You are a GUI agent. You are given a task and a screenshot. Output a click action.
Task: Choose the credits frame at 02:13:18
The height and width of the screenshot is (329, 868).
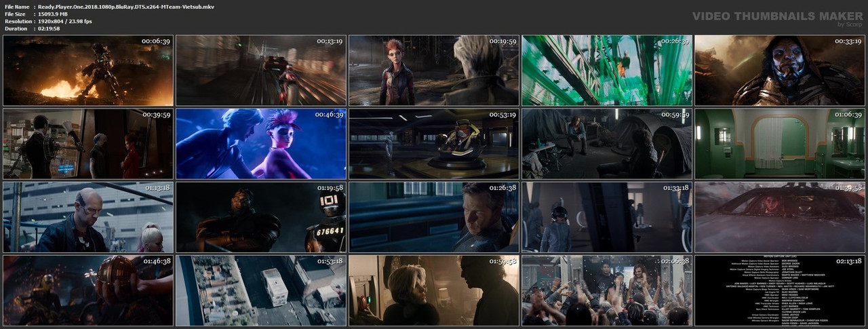(x=780, y=290)
